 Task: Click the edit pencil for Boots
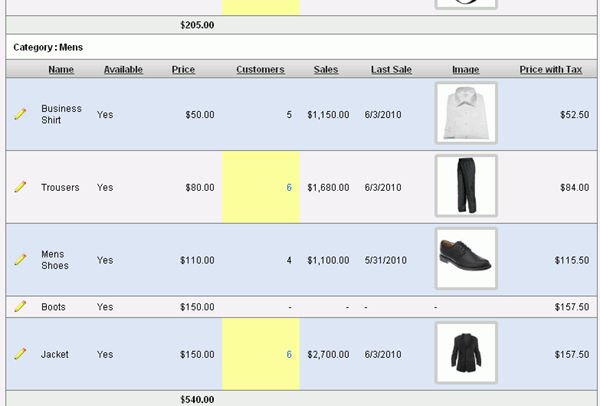tap(20, 307)
